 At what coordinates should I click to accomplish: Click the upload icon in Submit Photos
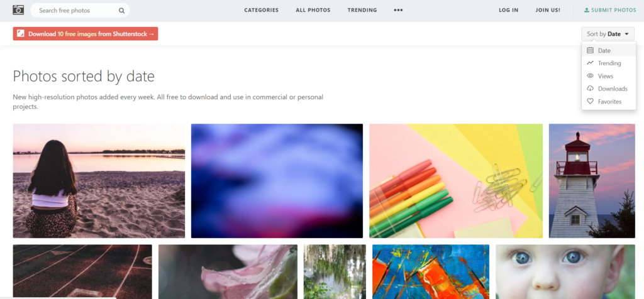[x=587, y=10]
